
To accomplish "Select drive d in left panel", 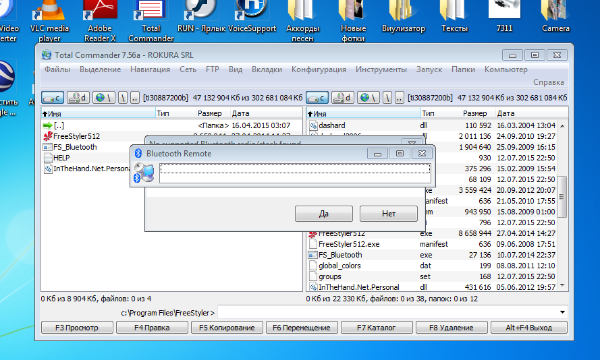I will (x=78, y=98).
